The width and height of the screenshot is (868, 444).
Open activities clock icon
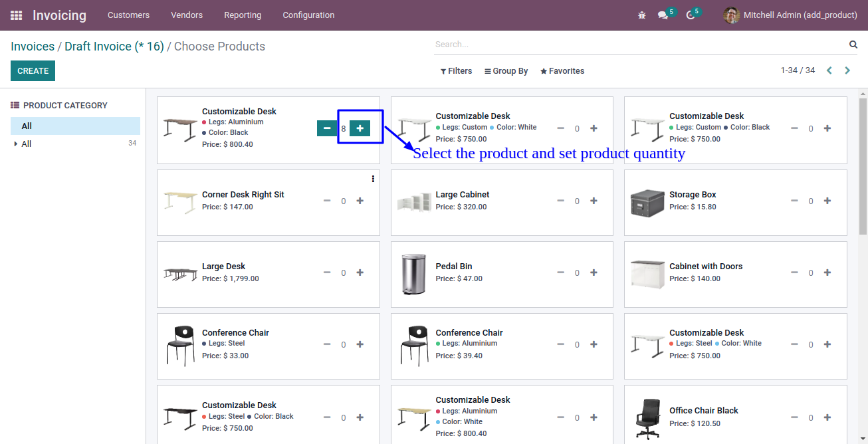(691, 15)
